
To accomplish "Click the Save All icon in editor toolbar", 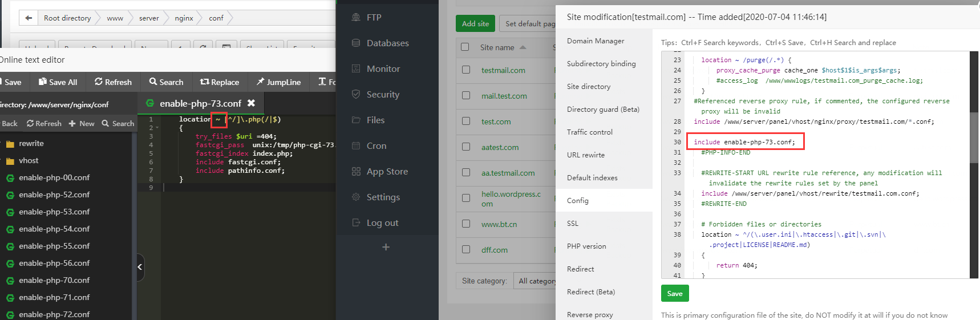I will (43, 82).
